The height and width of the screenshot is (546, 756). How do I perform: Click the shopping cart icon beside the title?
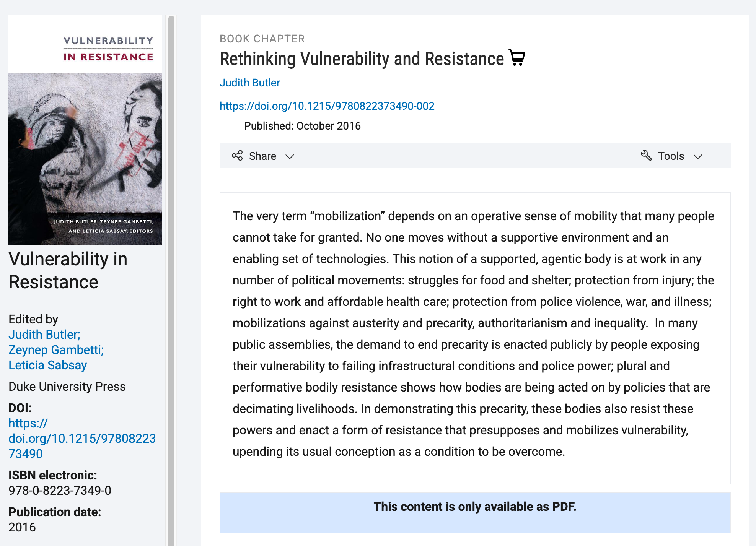click(517, 58)
